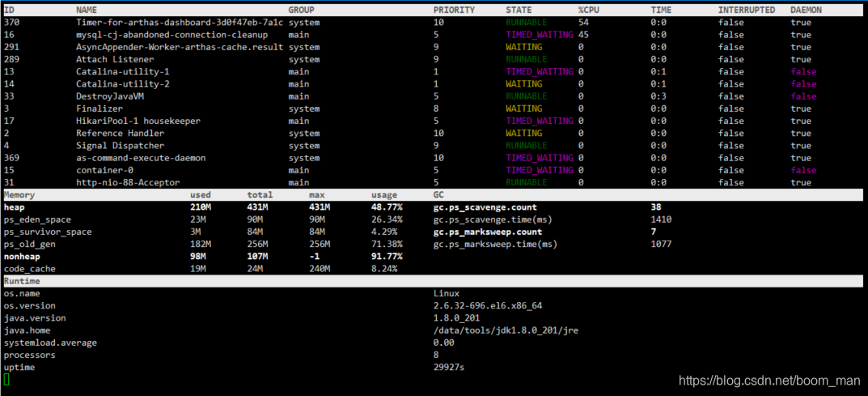Screen dimensions: 868x396
Task: Click the nonheap row label
Action: pyautogui.click(x=22, y=257)
